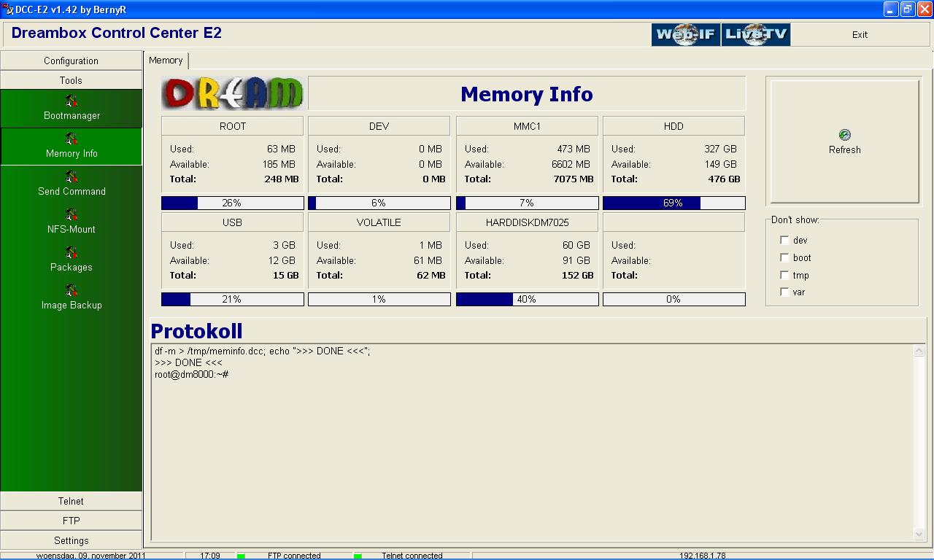
Task: Open the Send Command tool
Action: pyautogui.click(x=72, y=177)
